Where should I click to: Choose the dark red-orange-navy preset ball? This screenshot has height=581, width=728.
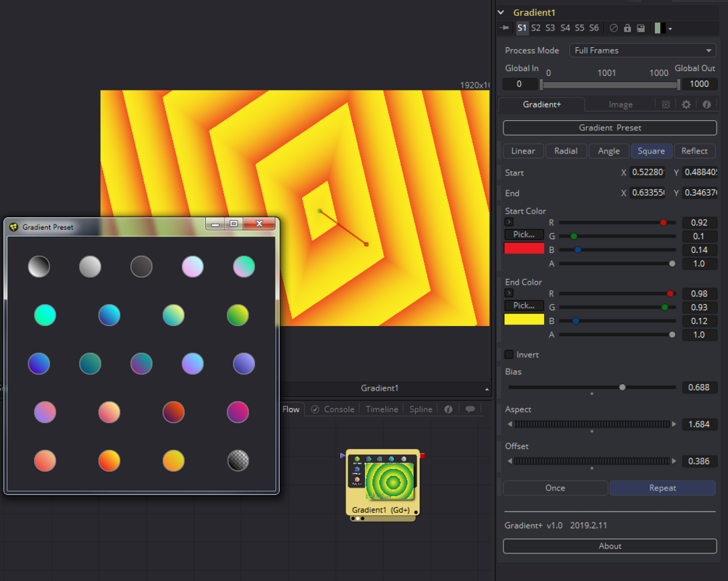pos(174,412)
